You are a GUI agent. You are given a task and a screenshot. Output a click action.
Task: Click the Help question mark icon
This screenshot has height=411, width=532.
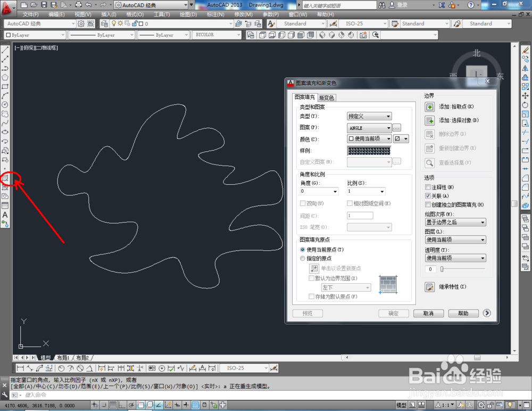pyautogui.click(x=471, y=5)
